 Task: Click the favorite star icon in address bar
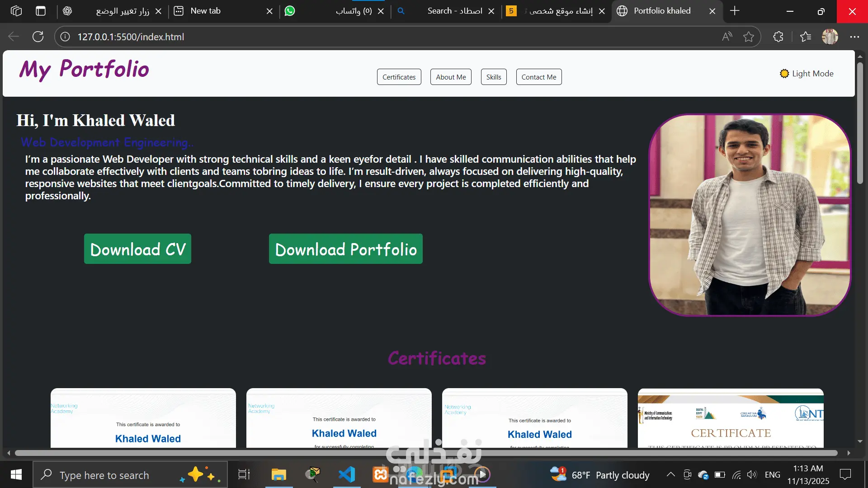click(x=749, y=37)
